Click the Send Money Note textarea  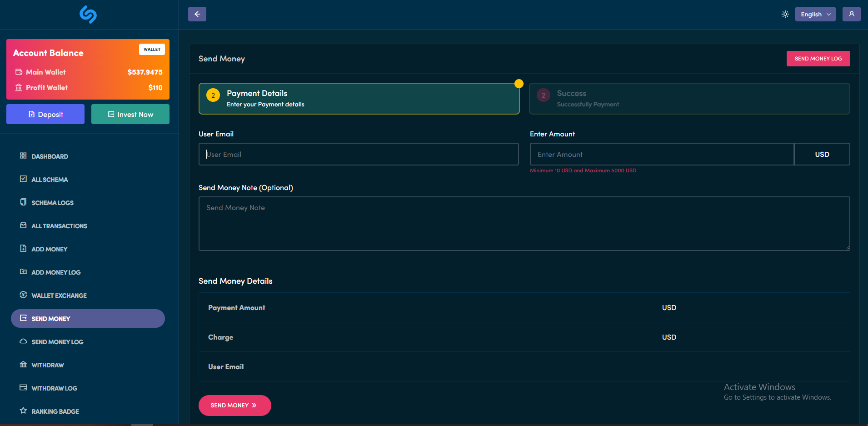(x=524, y=224)
